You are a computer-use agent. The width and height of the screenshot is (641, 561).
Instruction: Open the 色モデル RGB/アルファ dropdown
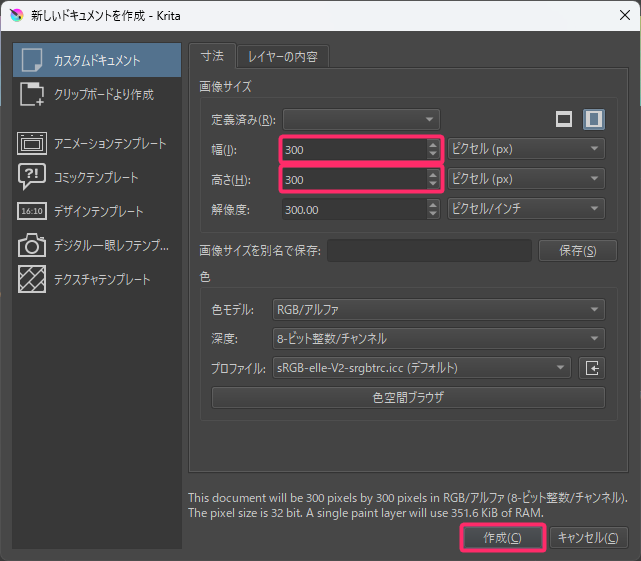coord(439,310)
